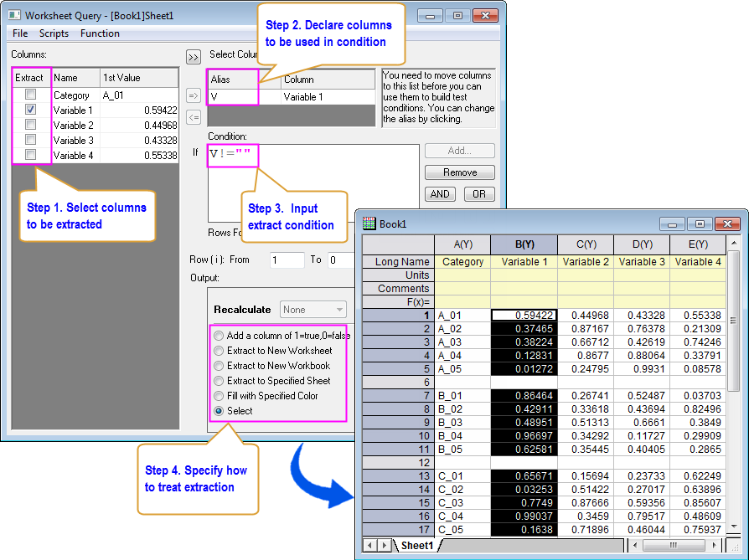
Task: Click the sheet tab scroll-right arrow in Book1
Action: [384, 545]
